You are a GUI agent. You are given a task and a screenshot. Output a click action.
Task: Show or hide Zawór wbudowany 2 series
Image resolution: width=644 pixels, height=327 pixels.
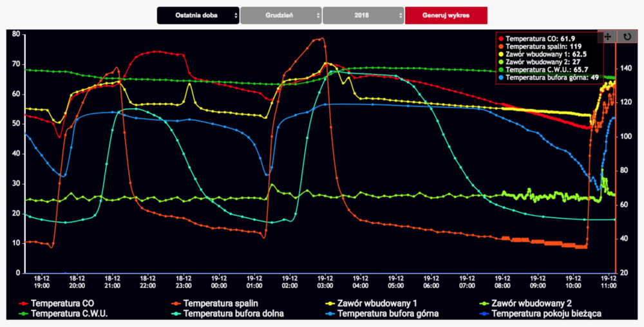click(531, 303)
